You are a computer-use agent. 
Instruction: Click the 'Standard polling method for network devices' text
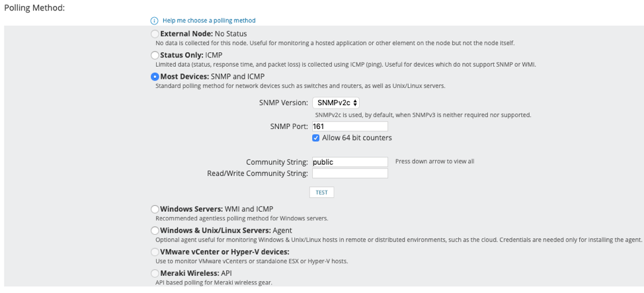(300, 86)
